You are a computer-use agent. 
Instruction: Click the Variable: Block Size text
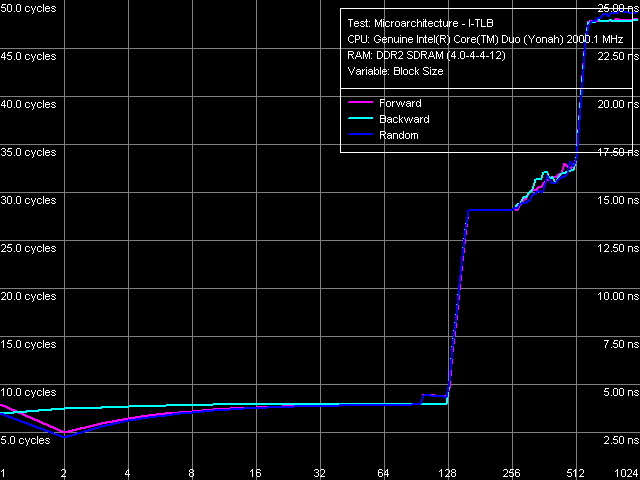pyautogui.click(x=395, y=71)
